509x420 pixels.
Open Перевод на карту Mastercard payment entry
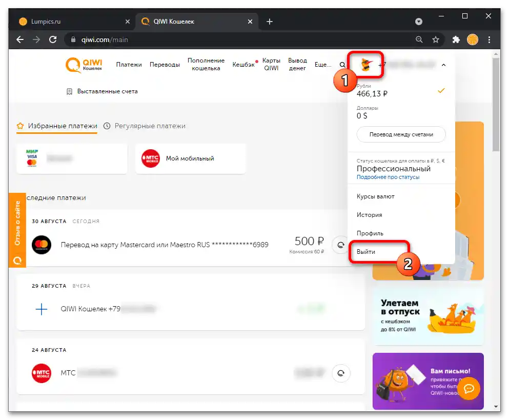coord(165,245)
